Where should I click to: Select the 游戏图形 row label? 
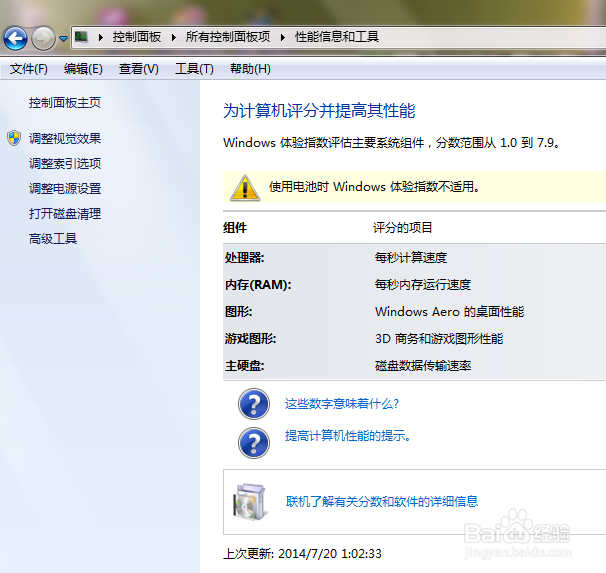tap(250, 339)
